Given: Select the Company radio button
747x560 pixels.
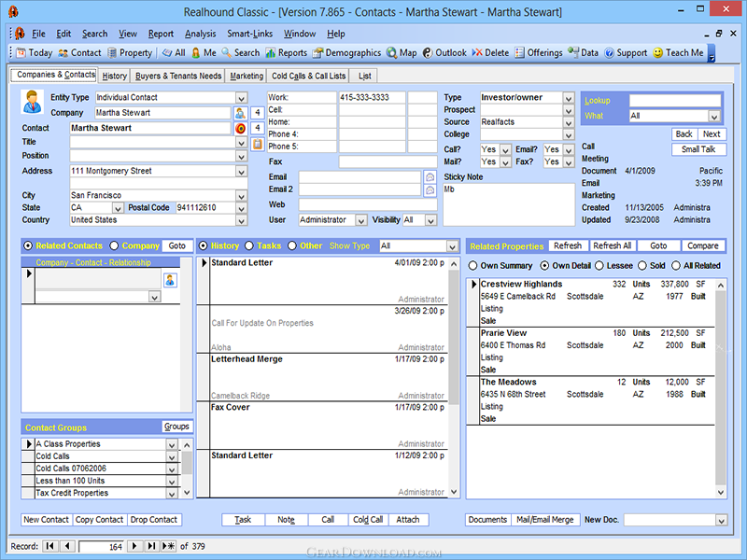Looking at the screenshot, I should tap(114, 245).
